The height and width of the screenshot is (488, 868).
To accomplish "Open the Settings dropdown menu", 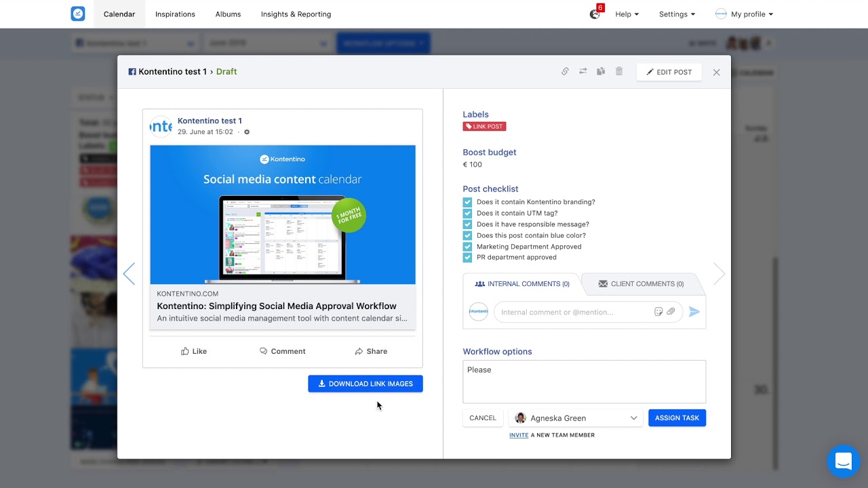I will point(677,14).
